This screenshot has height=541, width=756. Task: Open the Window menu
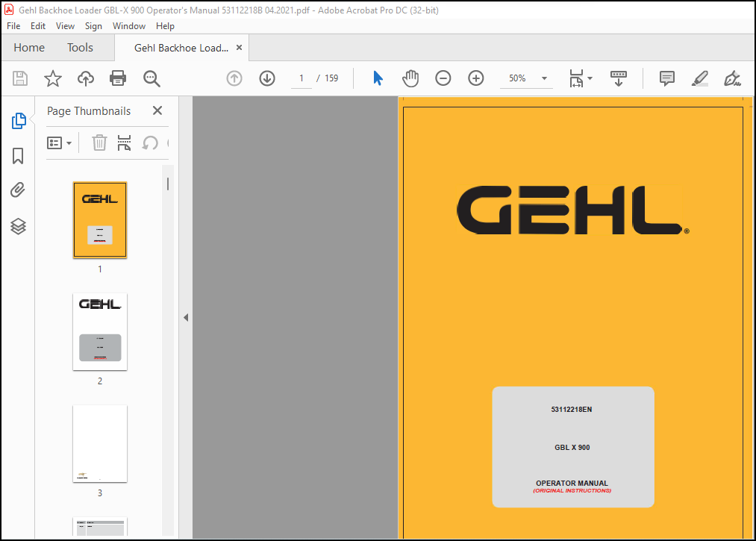tap(128, 26)
